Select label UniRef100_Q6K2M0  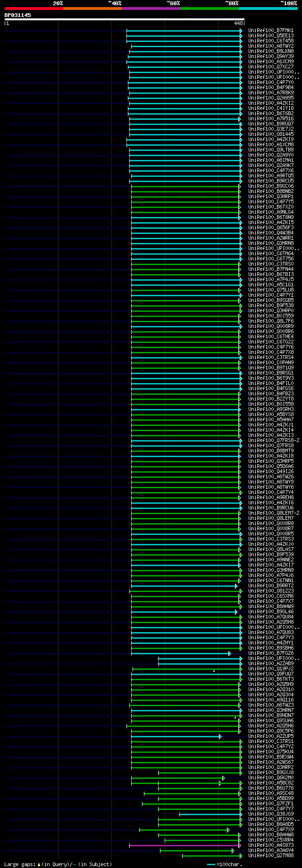click(x=271, y=777)
